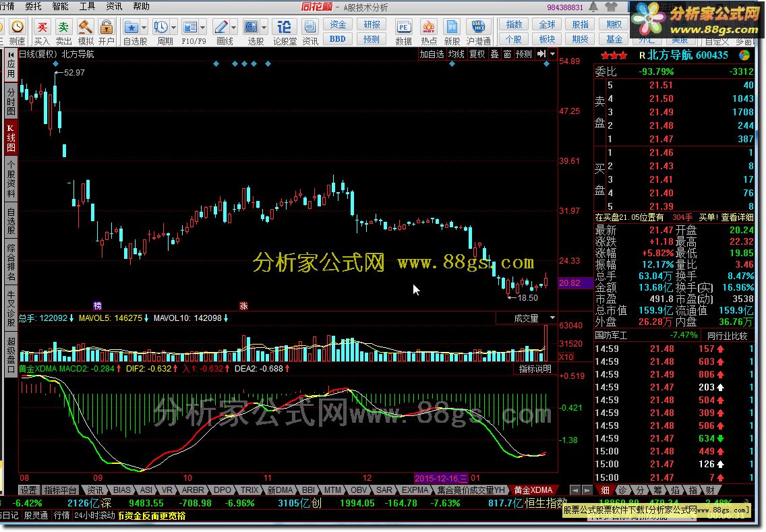Click the 新股 IPO icon
This screenshot has width=766, height=532.
(452, 27)
